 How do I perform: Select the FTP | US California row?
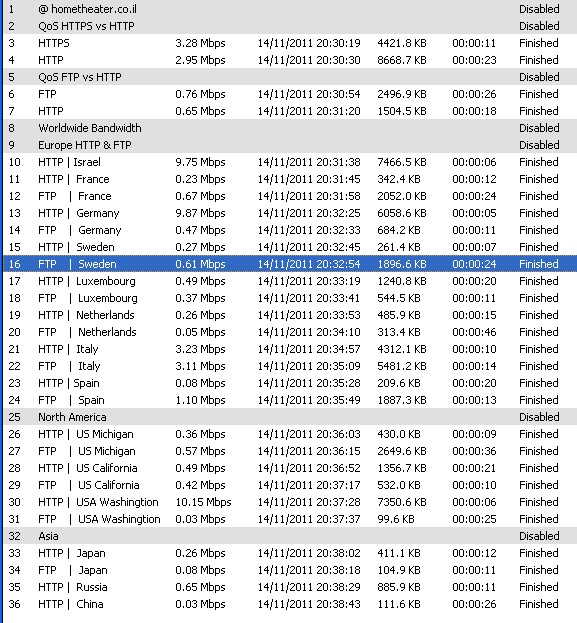click(x=290, y=485)
